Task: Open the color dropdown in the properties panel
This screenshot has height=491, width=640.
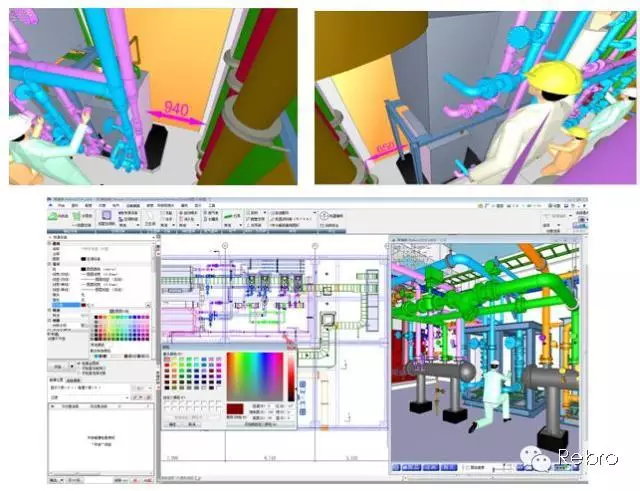Action: tap(150, 304)
